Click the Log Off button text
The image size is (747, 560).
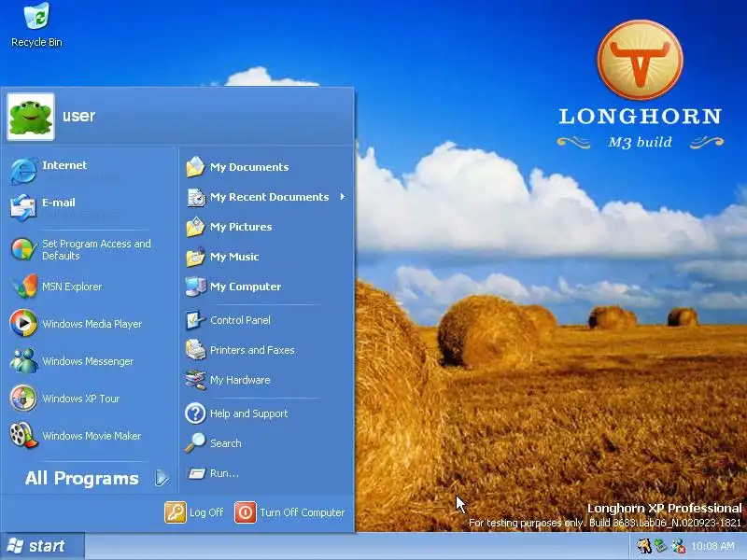(x=206, y=512)
